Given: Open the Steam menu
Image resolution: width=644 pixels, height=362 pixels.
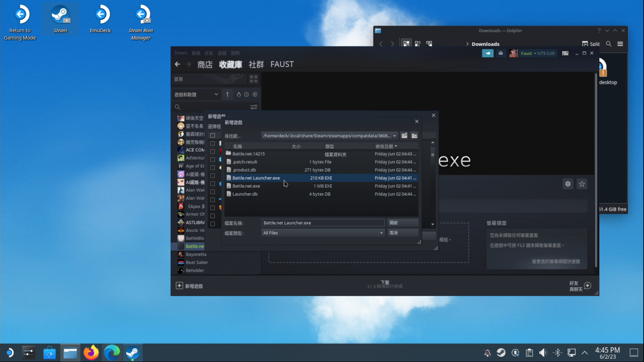Looking at the screenshot, I should click(181, 53).
